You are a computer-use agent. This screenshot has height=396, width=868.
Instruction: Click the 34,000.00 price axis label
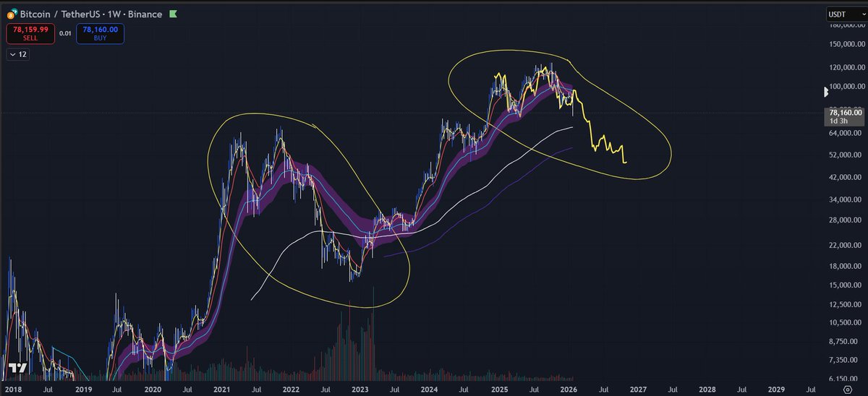(x=846, y=199)
